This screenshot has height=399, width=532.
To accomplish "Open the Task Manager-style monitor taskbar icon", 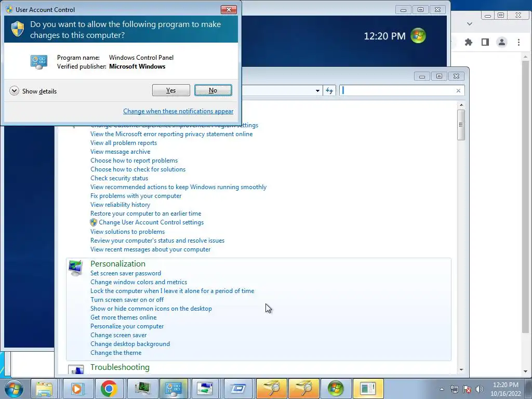I will click(x=142, y=389).
